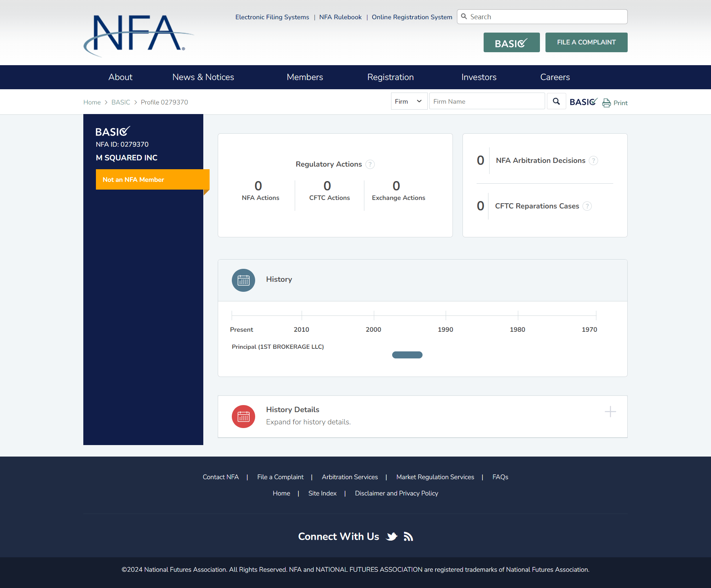The width and height of the screenshot is (711, 588).
Task: Click the chevron after Home in the breadcrumb
Action: point(106,102)
